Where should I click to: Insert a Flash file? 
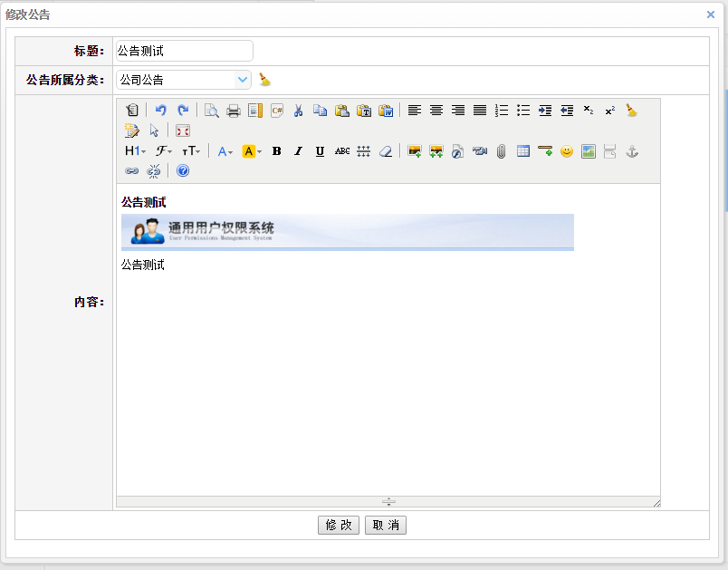click(x=458, y=151)
